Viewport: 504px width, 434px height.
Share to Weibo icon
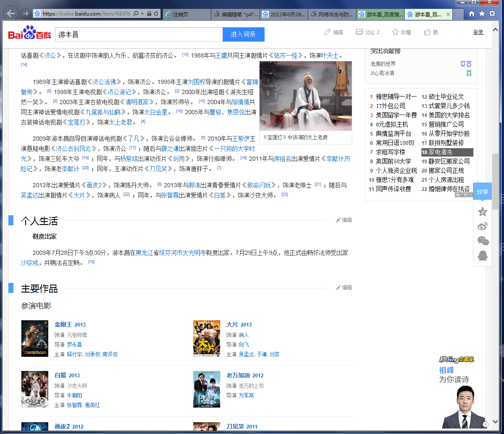483,226
